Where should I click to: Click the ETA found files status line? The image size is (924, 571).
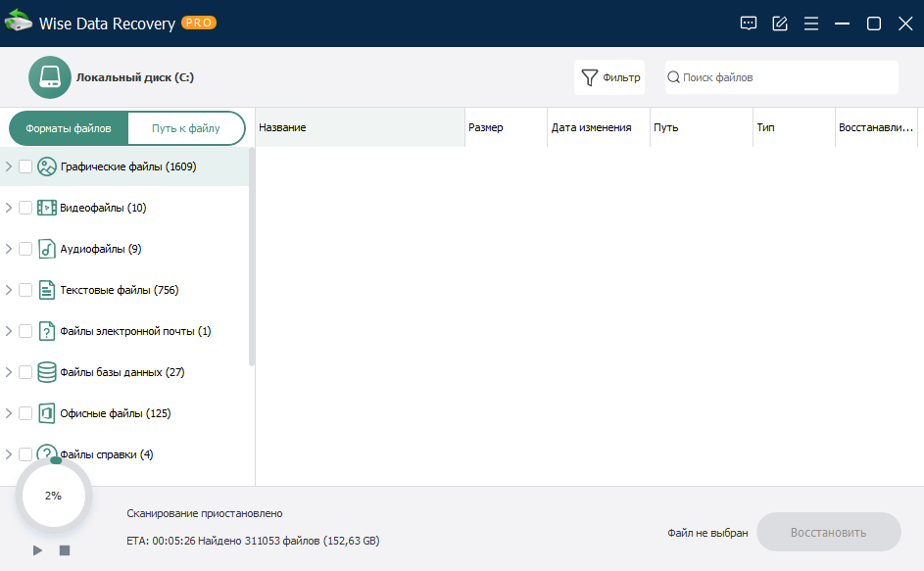[253, 541]
